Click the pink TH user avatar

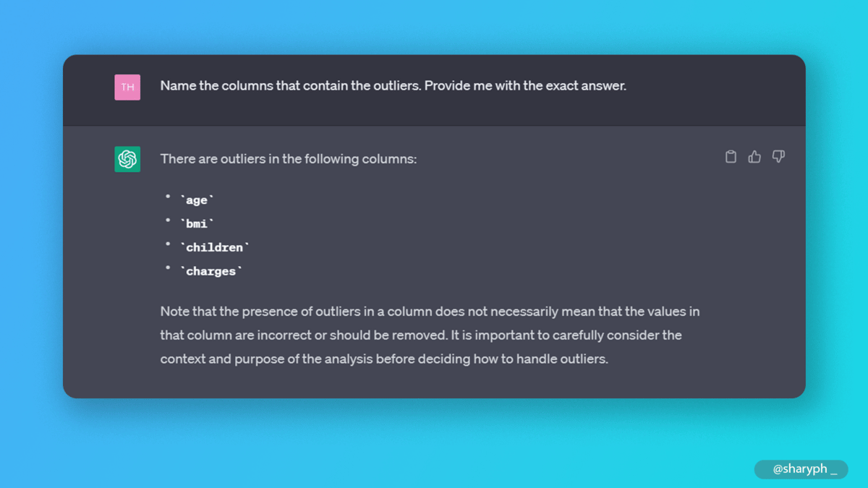[x=127, y=87]
